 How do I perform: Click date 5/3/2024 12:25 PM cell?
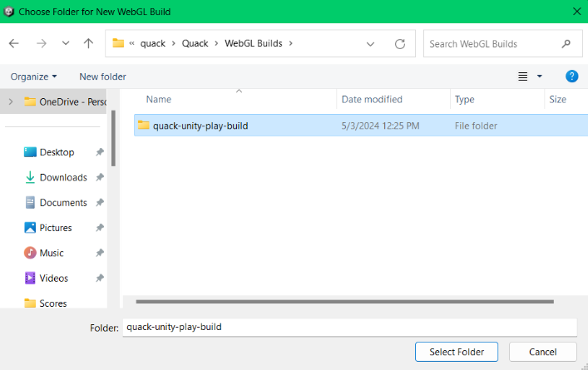380,126
